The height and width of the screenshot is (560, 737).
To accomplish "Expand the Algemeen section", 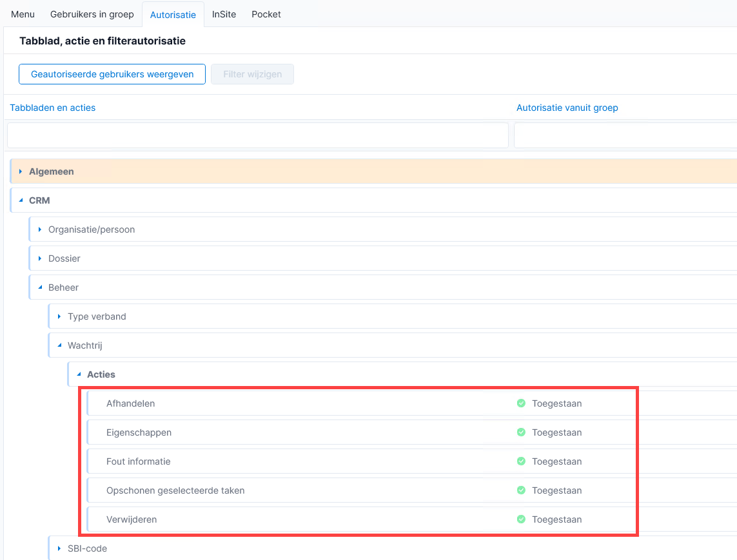I will [20, 171].
